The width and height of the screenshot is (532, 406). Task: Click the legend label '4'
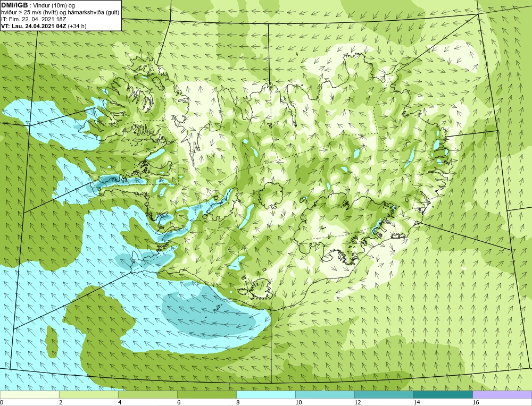120,402
